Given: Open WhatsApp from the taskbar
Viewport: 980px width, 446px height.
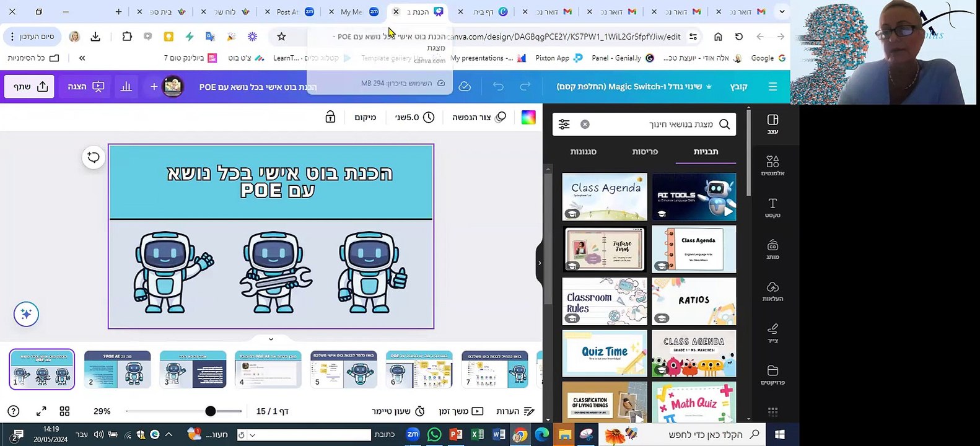Looking at the screenshot, I should point(434,435).
